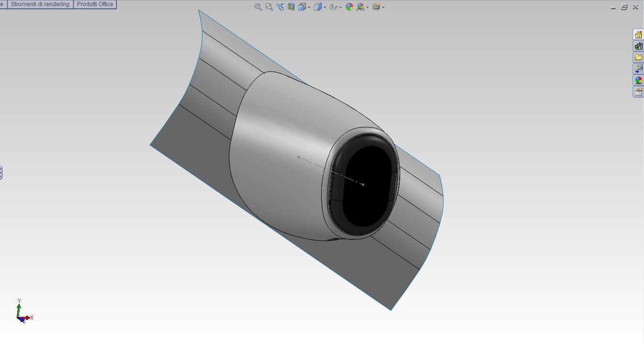Click the Apply Scene icon
This screenshot has width=644, height=344.
pos(360,7)
